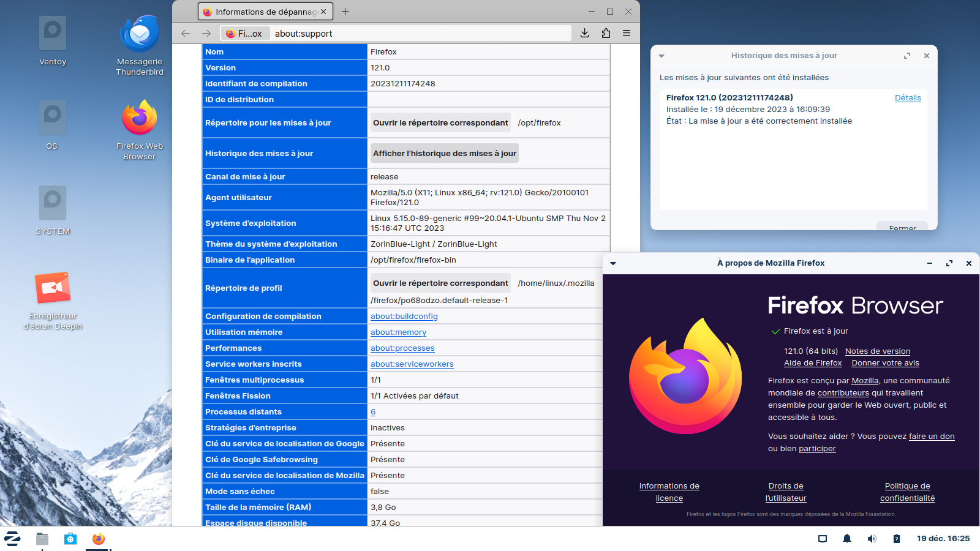Screen dimensions: 980x551
Task: Click the Fenêtres Fission value text
Action: pyautogui.click(x=415, y=396)
